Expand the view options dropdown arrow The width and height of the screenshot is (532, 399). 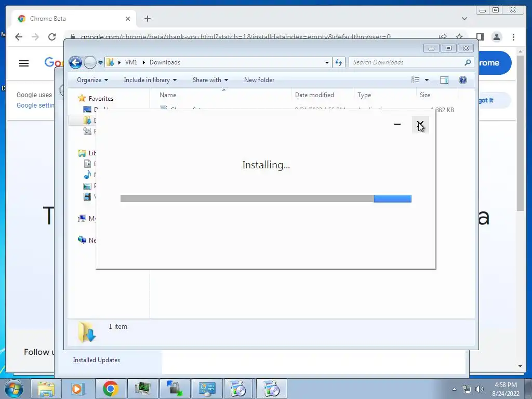[427, 80]
